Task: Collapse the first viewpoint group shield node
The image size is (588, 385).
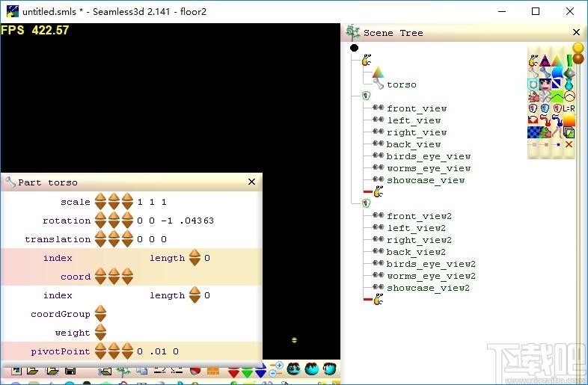Action: point(366,96)
